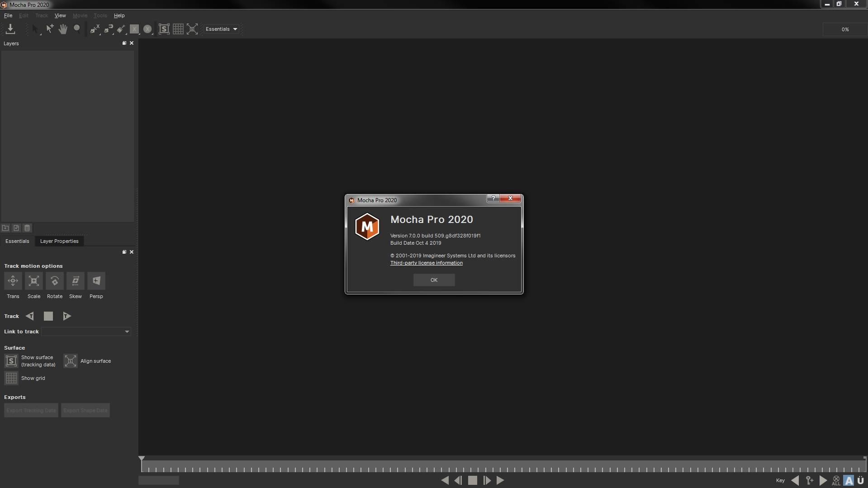
Task: Toggle Skew track motion option
Action: click(x=76, y=281)
